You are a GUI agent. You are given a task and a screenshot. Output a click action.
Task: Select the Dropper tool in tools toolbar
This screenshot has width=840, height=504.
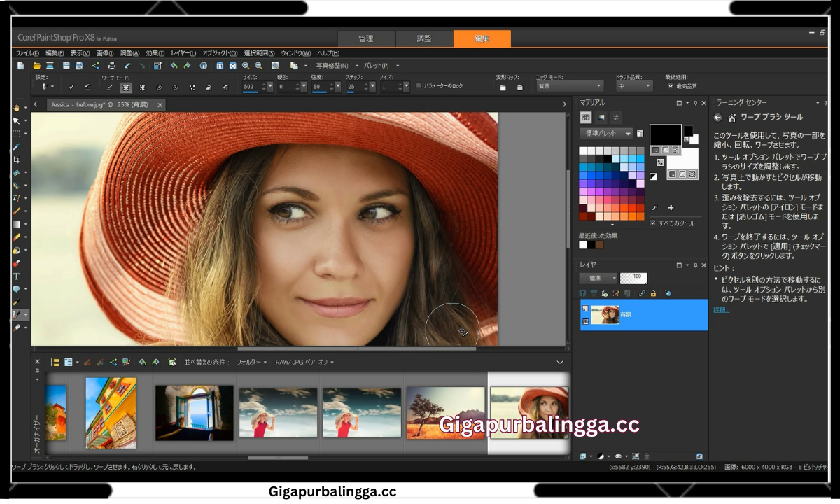(17, 147)
